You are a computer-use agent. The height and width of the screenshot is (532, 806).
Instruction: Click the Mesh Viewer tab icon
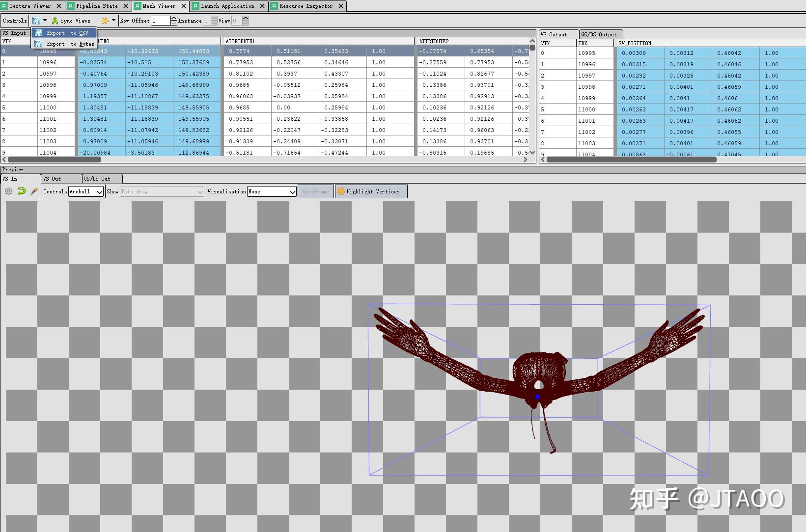pos(138,6)
